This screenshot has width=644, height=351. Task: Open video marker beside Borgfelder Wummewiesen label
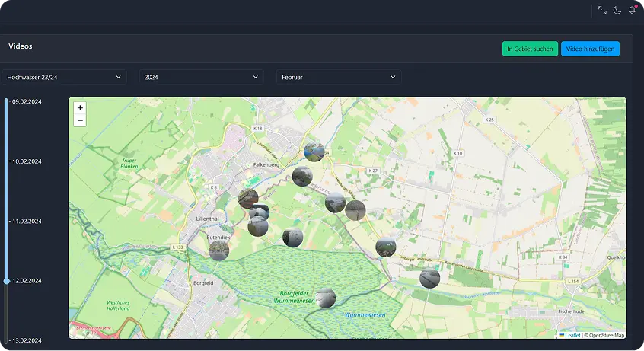pos(325,298)
